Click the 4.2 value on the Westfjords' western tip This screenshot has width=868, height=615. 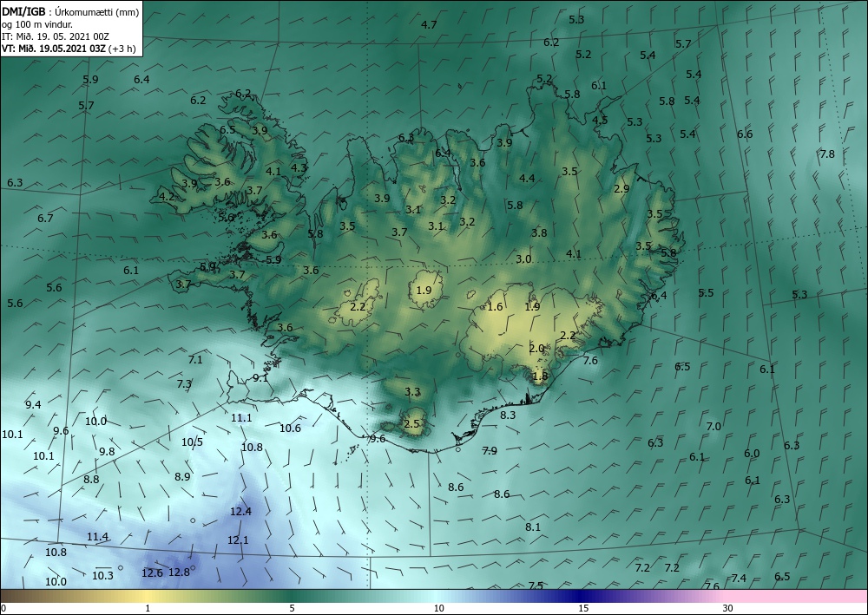[167, 196]
